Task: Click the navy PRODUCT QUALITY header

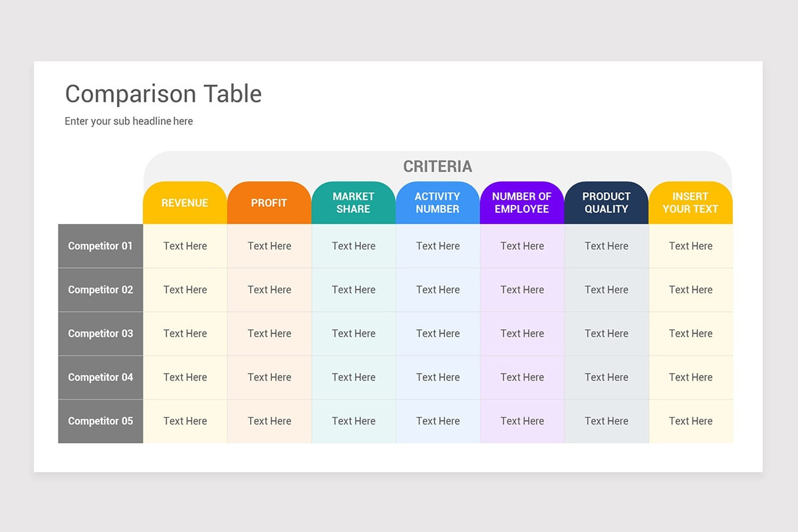Action: coord(606,203)
